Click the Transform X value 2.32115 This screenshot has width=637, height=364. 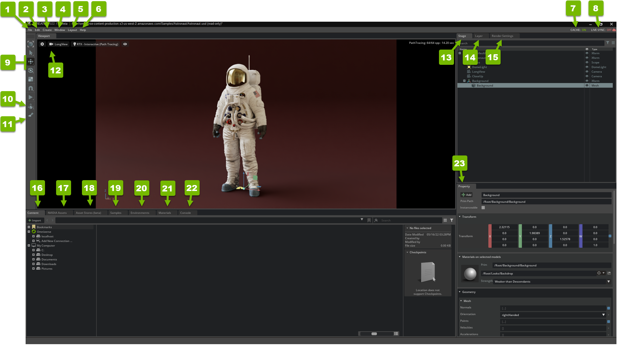coord(504,227)
